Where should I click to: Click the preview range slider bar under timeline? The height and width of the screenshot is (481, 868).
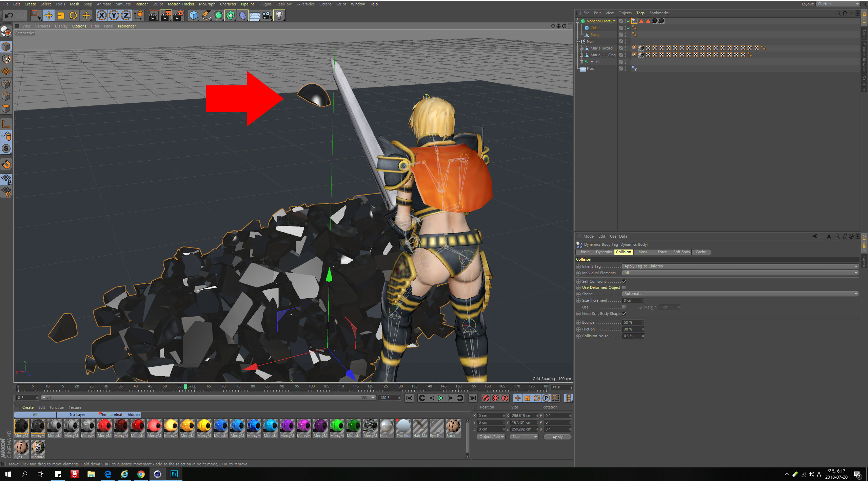click(208, 397)
